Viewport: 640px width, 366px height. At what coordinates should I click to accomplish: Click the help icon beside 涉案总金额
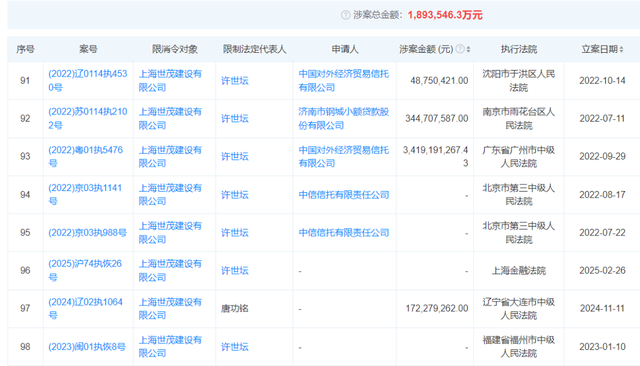[345, 15]
